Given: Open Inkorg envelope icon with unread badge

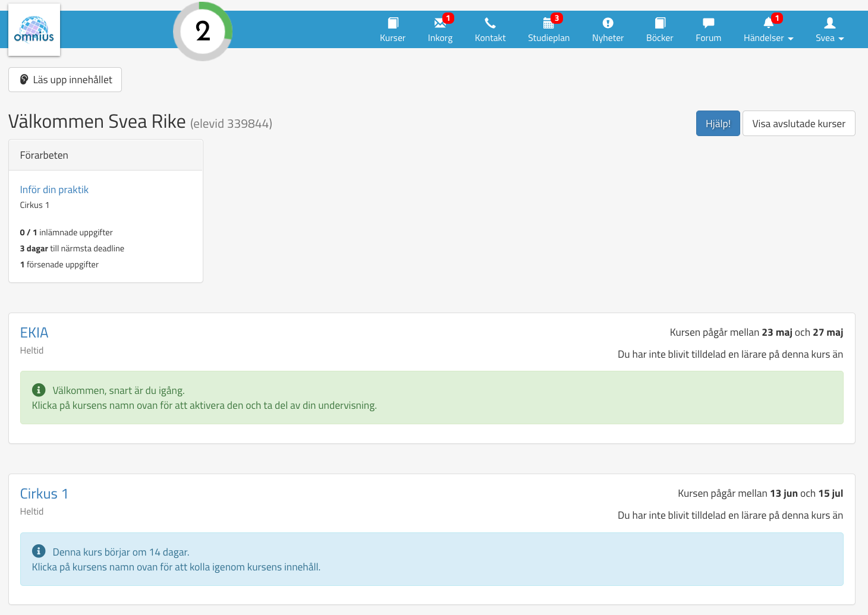Looking at the screenshot, I should (x=440, y=24).
